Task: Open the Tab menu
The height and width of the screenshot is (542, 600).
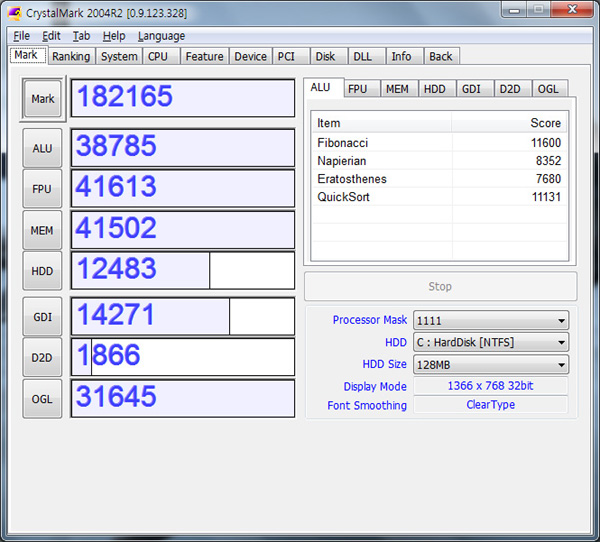Action: point(82,36)
